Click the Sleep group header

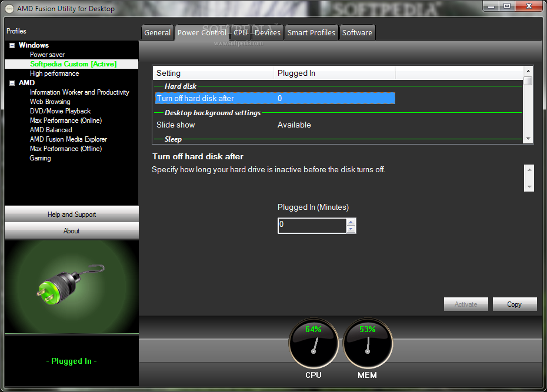[x=173, y=139]
